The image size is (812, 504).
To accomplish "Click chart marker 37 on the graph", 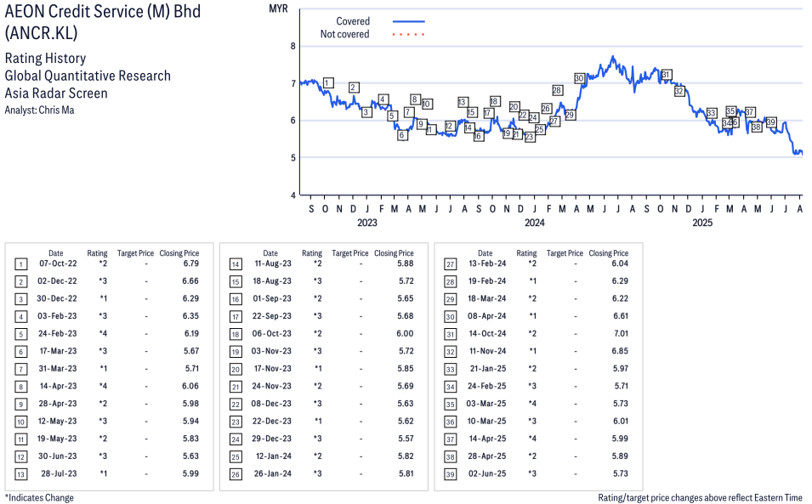I will tap(749, 112).
